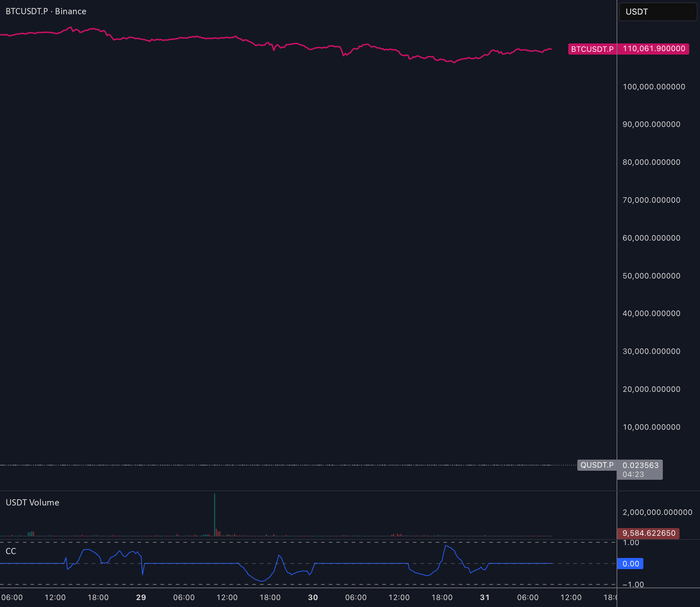Click date 30 on time axis
Image resolution: width=700 pixels, height=607 pixels.
pyautogui.click(x=313, y=598)
